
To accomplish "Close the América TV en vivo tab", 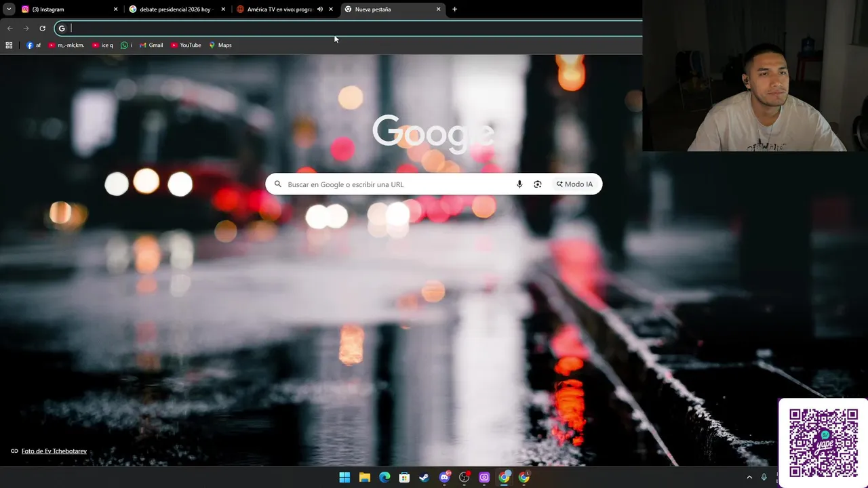I will click(x=331, y=9).
